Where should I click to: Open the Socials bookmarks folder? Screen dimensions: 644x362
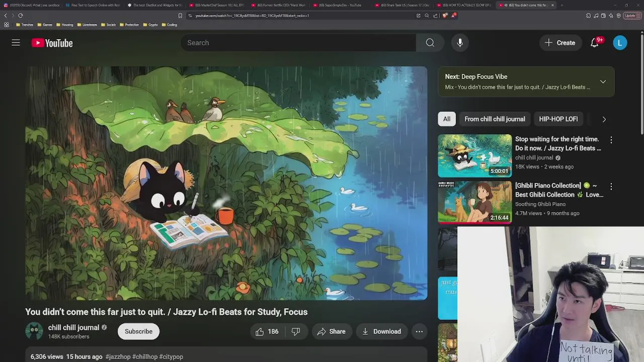click(108, 25)
